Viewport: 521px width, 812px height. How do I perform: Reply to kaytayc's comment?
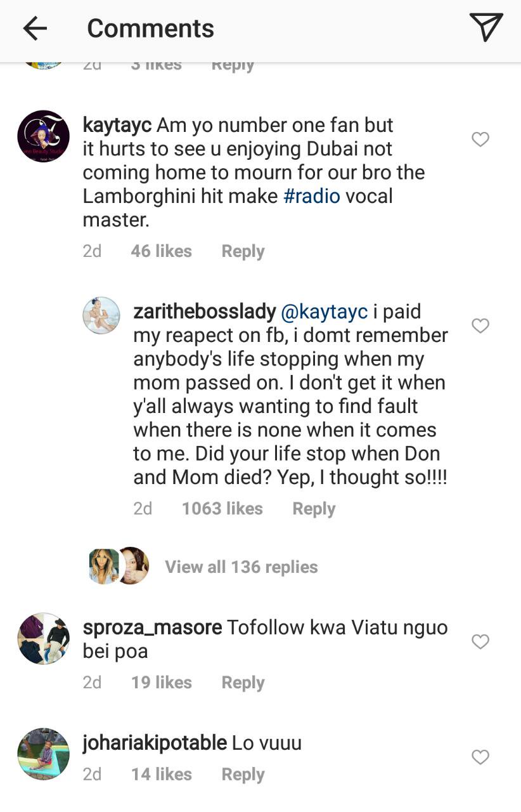243,251
